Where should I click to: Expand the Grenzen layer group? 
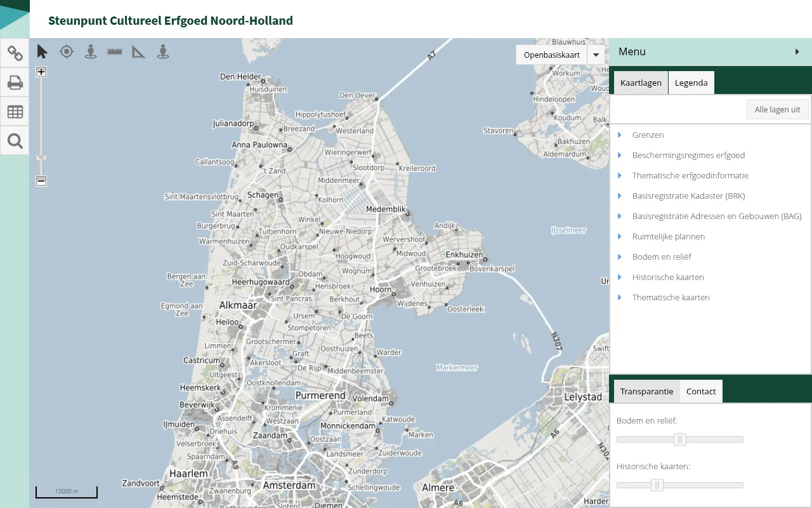(619, 135)
